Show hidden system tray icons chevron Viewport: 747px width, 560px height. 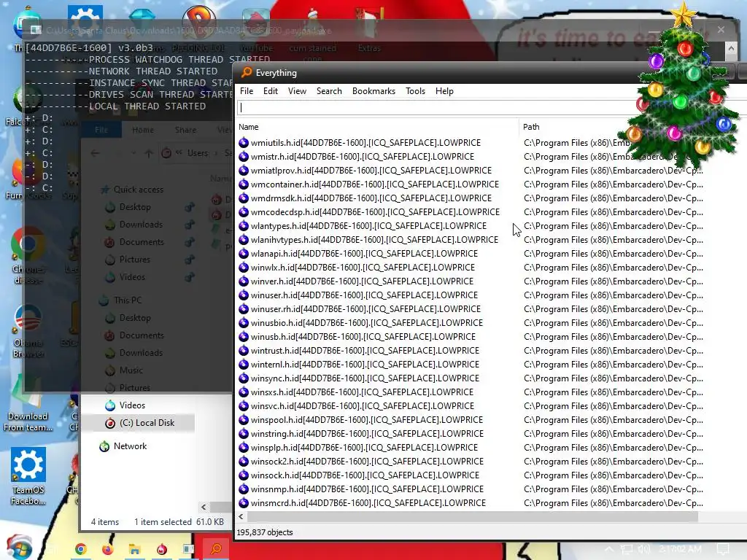(x=609, y=549)
